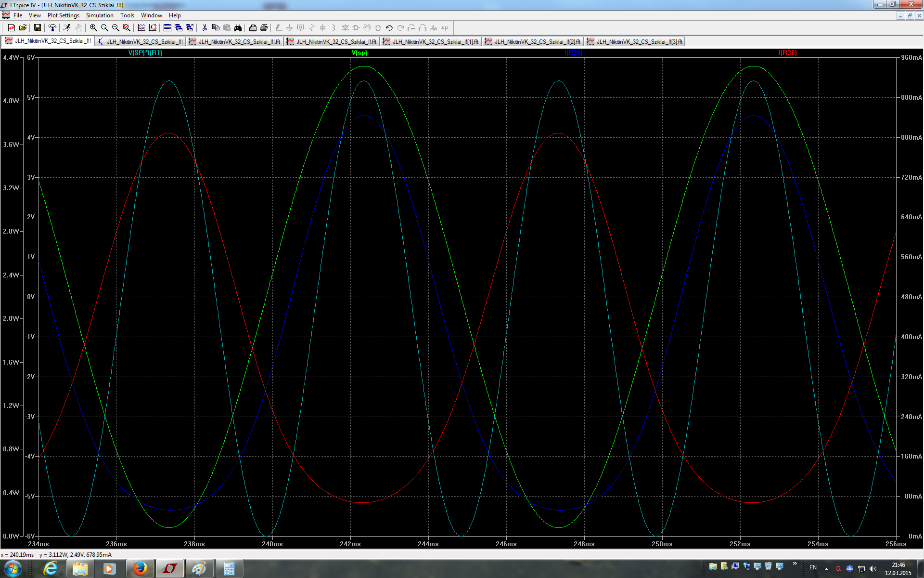Viewport: 924px width, 578px height.
Task: Open Control Panel hammer icon
Action: coord(52,28)
